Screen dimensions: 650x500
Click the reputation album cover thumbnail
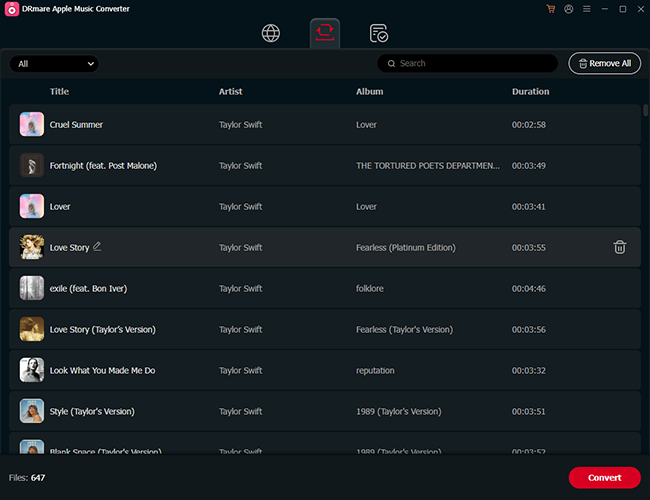(32, 370)
